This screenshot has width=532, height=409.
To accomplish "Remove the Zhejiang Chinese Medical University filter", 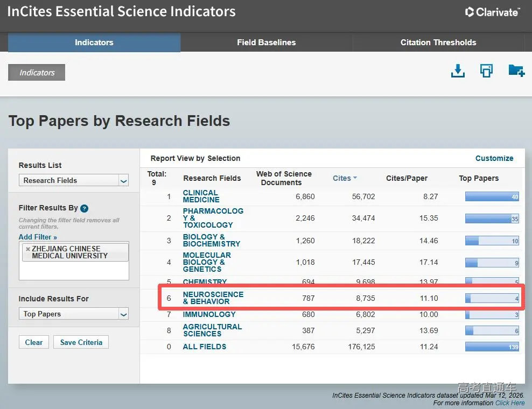I will (28, 249).
